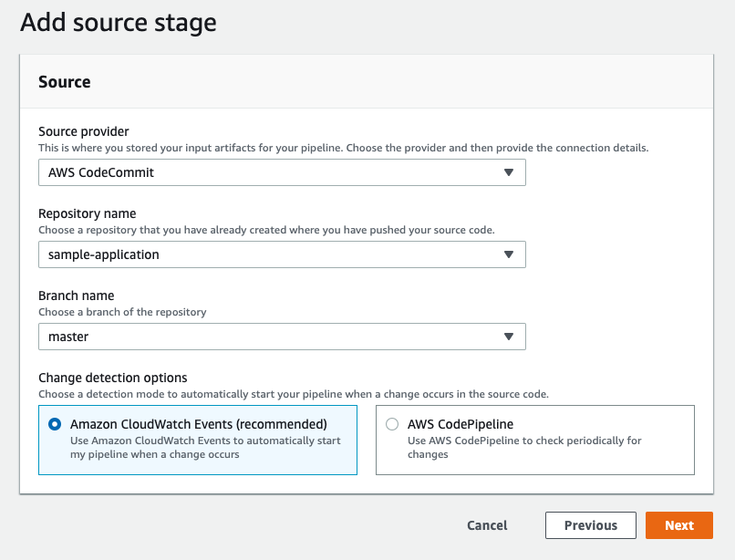Click the arrow icon beside master

tap(509, 337)
